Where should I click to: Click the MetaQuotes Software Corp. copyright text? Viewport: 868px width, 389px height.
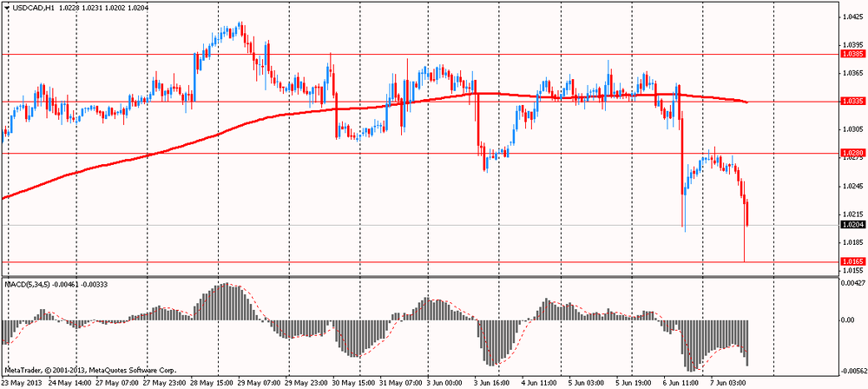95,369
